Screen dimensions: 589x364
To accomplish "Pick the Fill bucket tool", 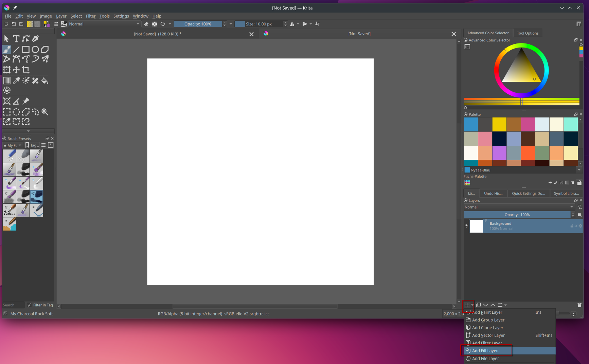I will (x=45, y=81).
